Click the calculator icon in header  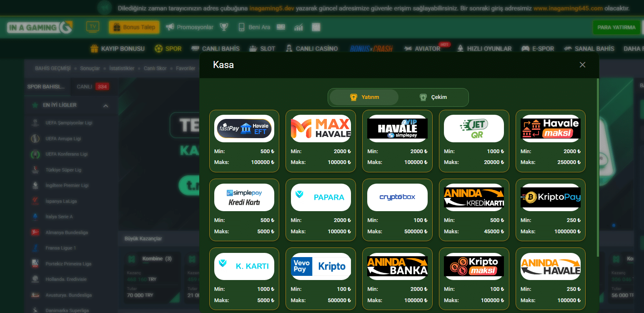coord(316,27)
